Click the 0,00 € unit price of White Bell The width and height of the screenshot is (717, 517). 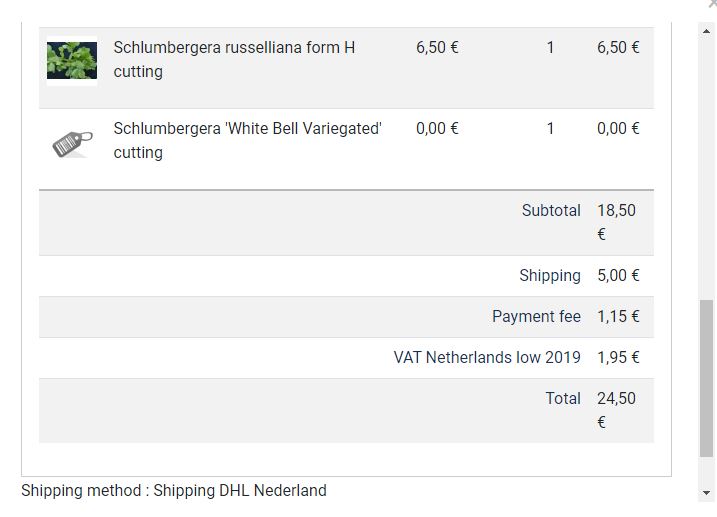point(437,129)
